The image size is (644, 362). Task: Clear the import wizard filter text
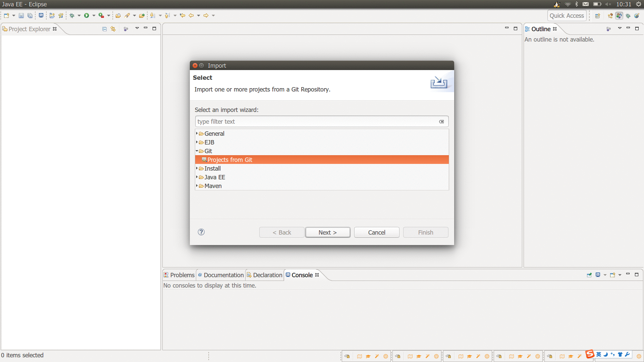[442, 122]
